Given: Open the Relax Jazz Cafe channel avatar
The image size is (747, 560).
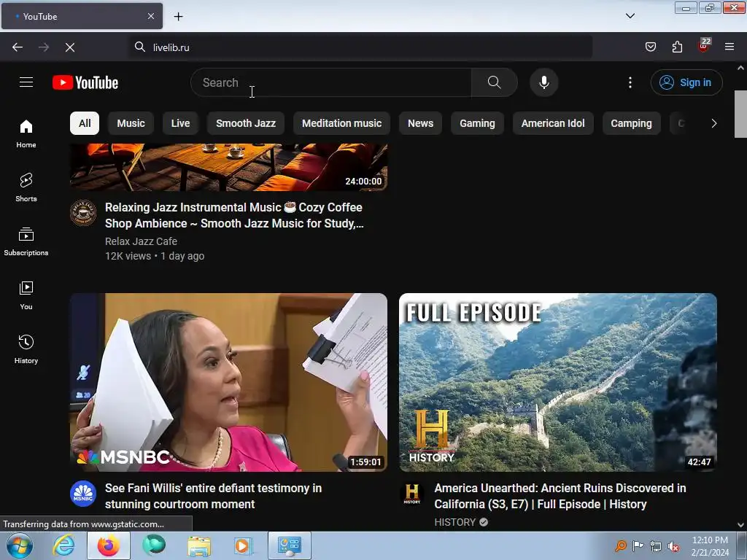Looking at the screenshot, I should pyautogui.click(x=83, y=212).
